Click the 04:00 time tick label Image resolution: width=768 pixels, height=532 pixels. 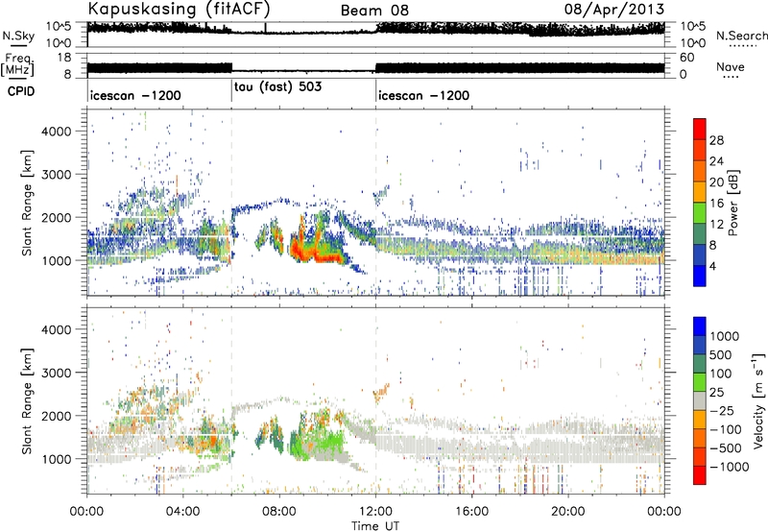[x=183, y=512]
